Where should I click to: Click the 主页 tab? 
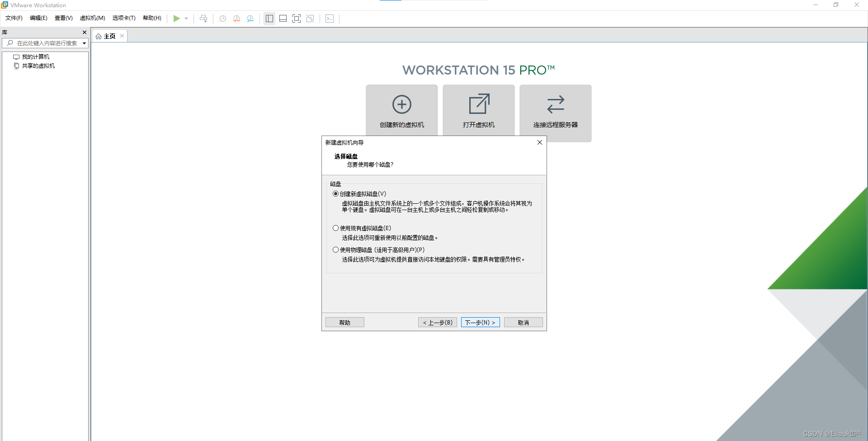pos(109,36)
